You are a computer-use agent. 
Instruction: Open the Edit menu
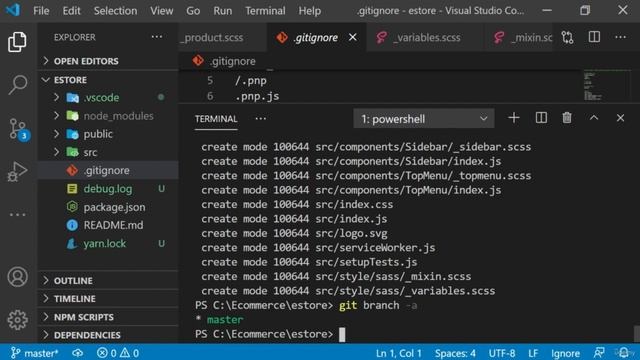[x=71, y=11]
